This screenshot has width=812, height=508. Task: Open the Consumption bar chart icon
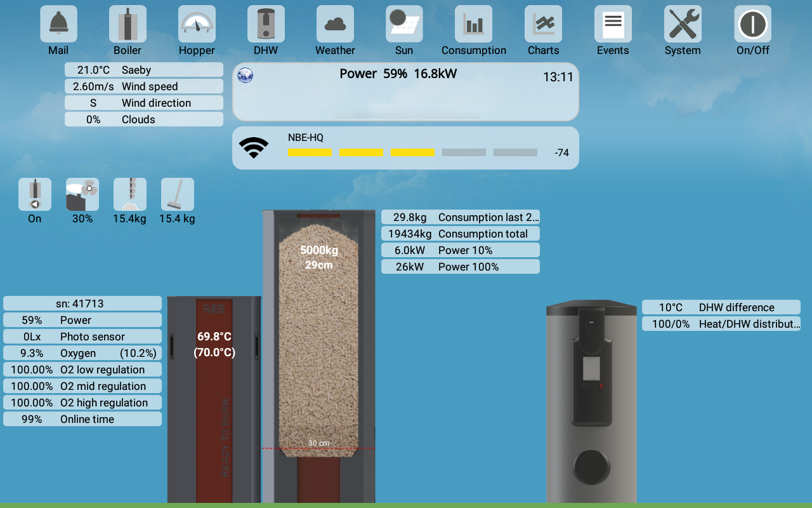pos(473,24)
